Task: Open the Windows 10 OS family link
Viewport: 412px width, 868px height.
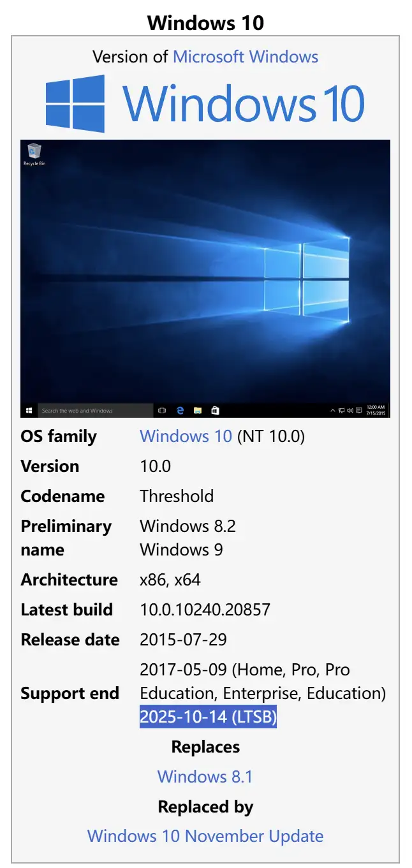Action: click(186, 436)
